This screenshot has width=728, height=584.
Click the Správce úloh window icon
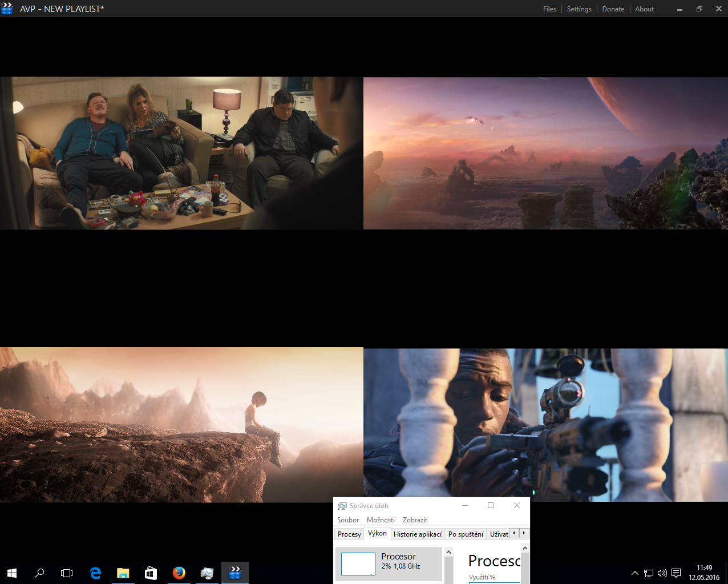(342, 506)
